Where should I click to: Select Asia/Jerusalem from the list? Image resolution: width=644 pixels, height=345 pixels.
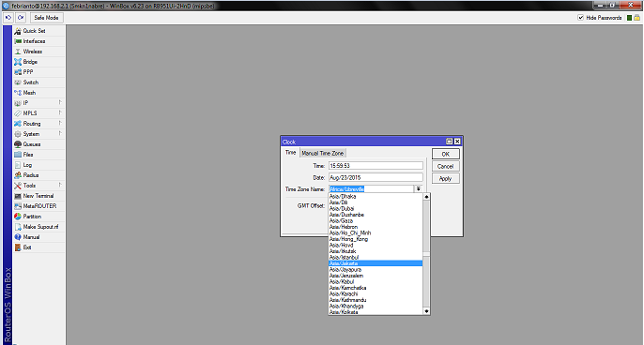coord(376,276)
